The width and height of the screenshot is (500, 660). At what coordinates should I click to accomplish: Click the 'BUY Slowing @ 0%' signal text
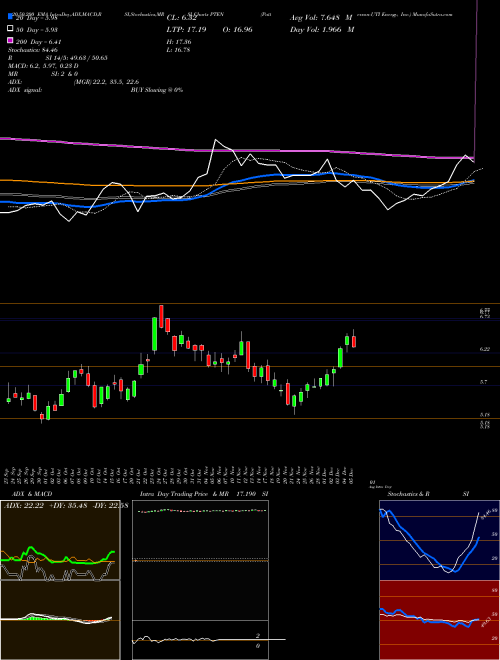click(x=157, y=90)
